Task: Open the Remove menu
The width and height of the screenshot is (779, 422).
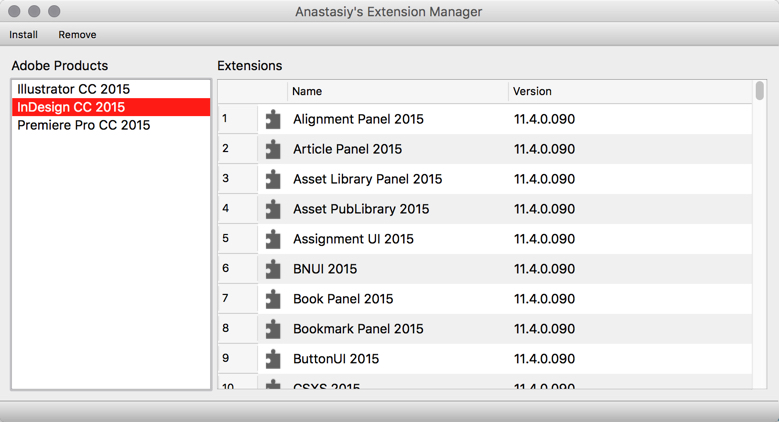Action: [78, 35]
